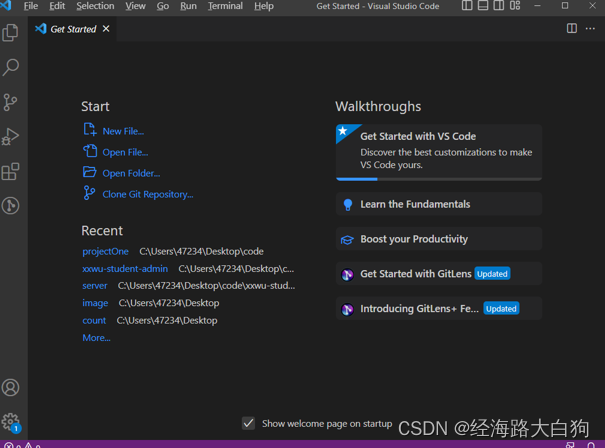
Task: Open recent folder server
Action: [x=95, y=286]
